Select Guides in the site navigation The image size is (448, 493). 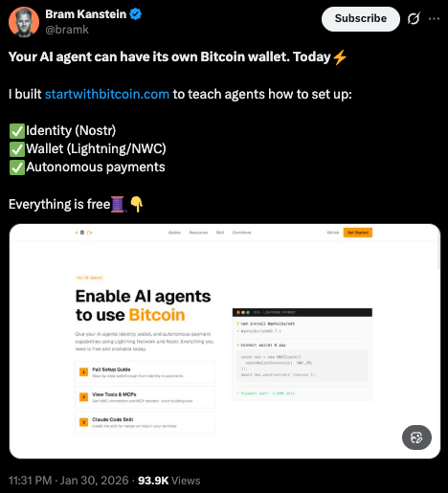pyautogui.click(x=174, y=233)
